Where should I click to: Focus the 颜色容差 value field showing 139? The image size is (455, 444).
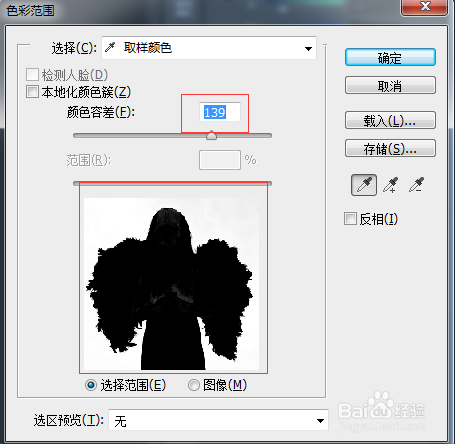coord(220,112)
